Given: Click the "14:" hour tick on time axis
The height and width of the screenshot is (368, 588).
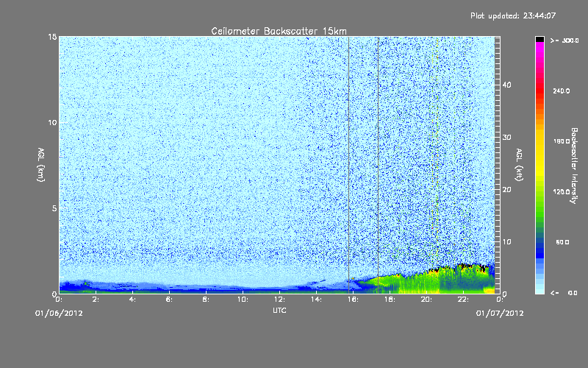Looking at the screenshot, I should coord(316,300).
